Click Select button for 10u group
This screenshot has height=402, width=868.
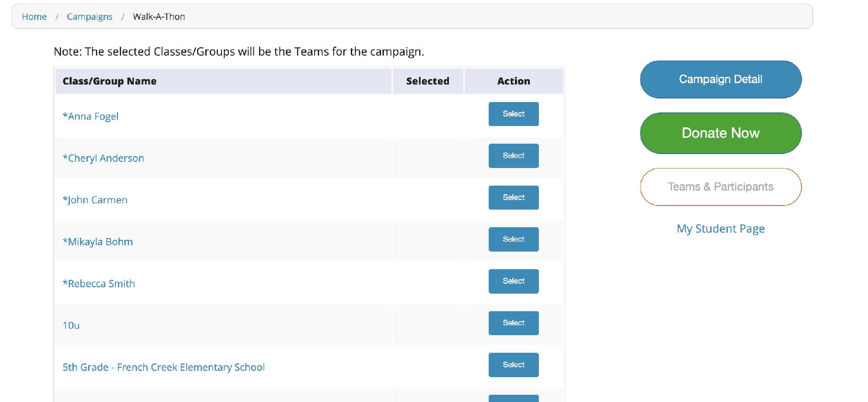514,323
